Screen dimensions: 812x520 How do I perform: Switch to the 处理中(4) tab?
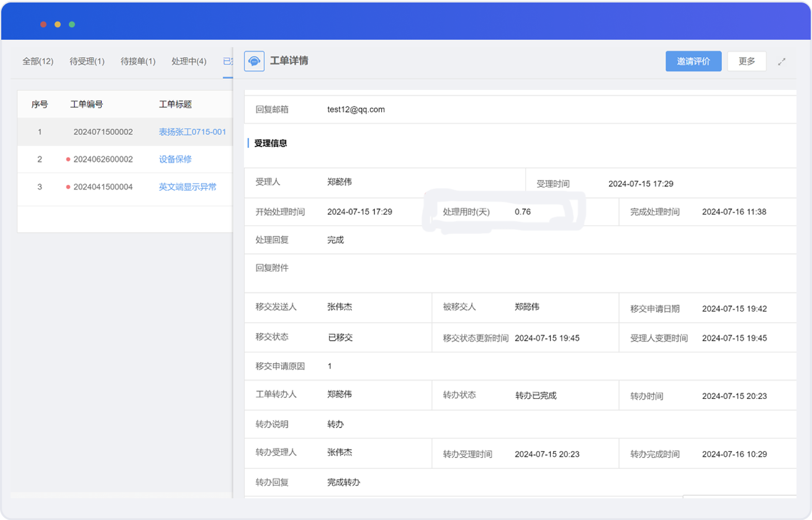pyautogui.click(x=189, y=61)
